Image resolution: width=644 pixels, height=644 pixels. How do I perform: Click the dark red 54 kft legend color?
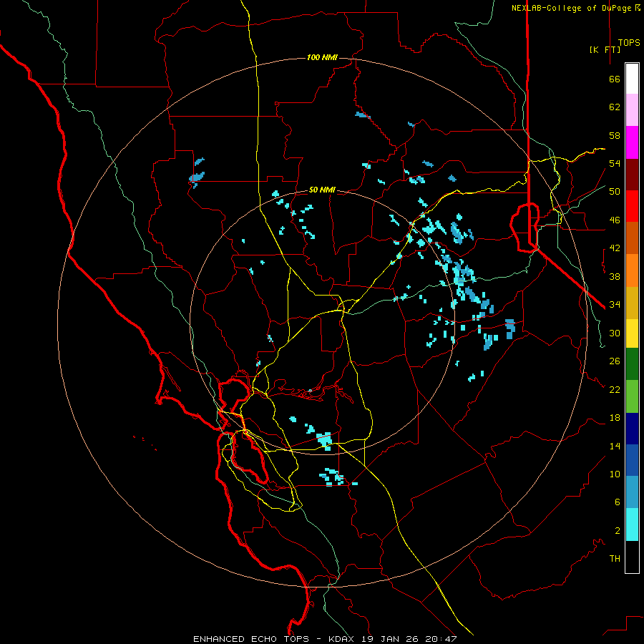[x=632, y=175]
